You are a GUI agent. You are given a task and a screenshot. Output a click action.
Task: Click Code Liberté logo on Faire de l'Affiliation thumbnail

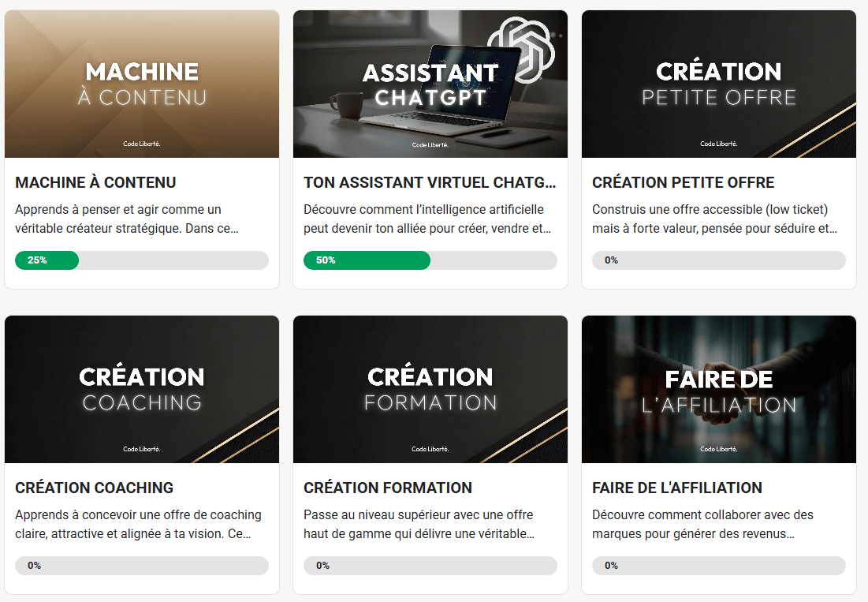click(x=719, y=450)
